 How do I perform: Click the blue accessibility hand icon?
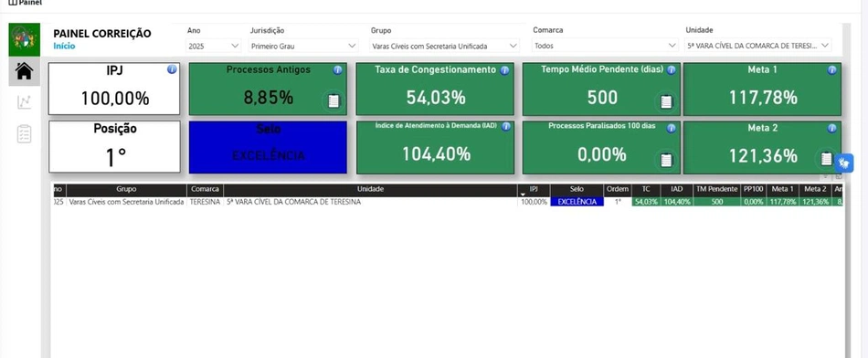point(844,163)
